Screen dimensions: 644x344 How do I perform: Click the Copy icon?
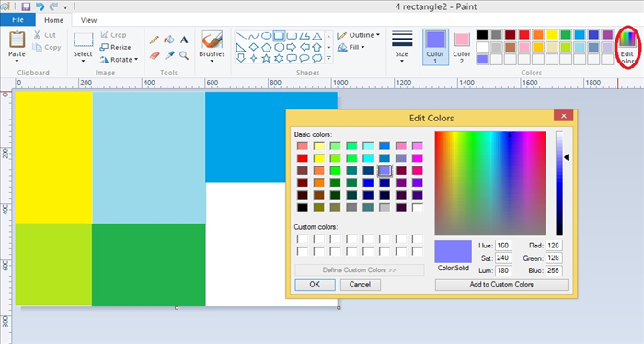click(38, 48)
